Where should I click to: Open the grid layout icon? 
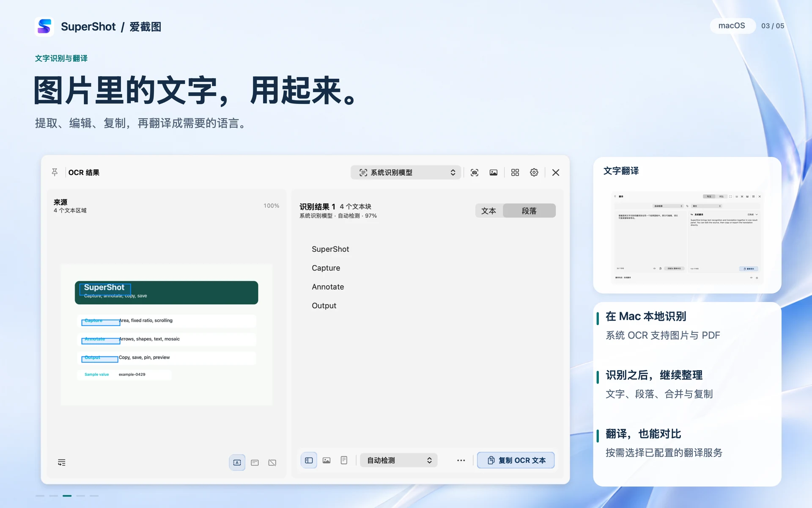click(515, 172)
